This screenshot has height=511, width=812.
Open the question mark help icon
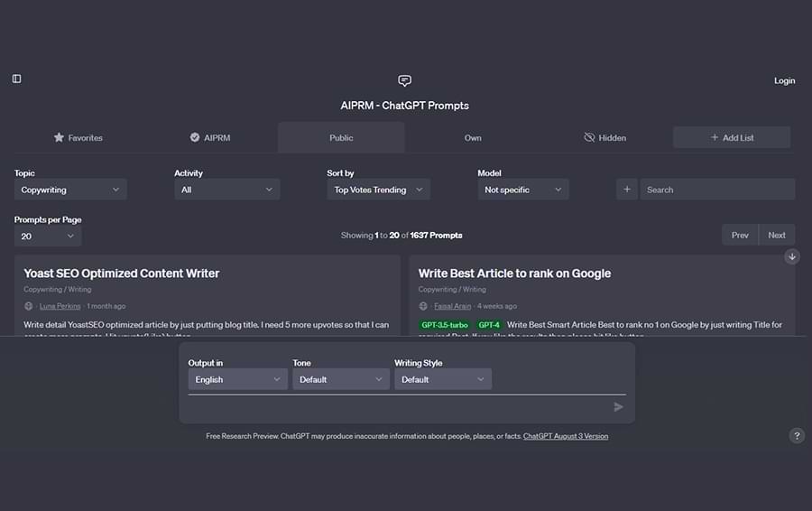click(797, 436)
